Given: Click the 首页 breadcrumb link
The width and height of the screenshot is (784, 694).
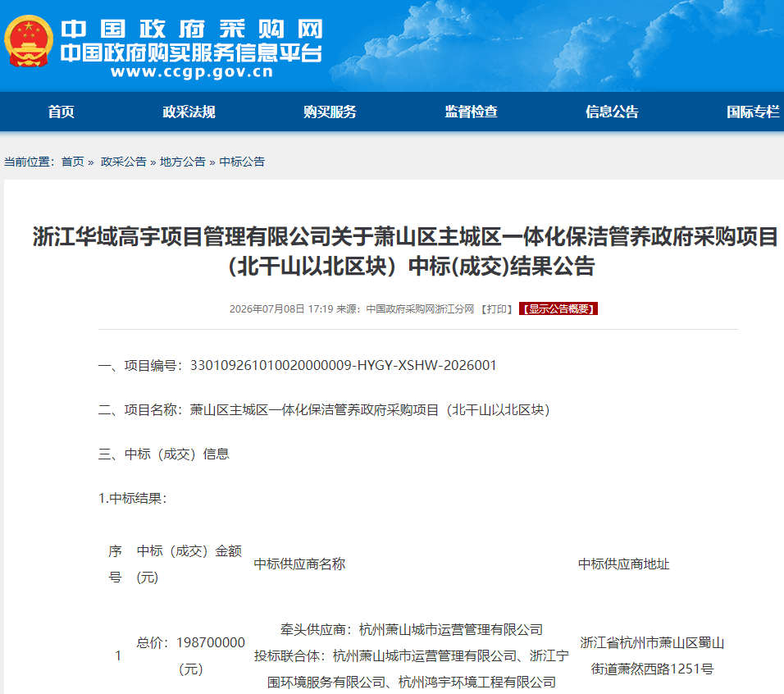Looking at the screenshot, I should (72, 162).
